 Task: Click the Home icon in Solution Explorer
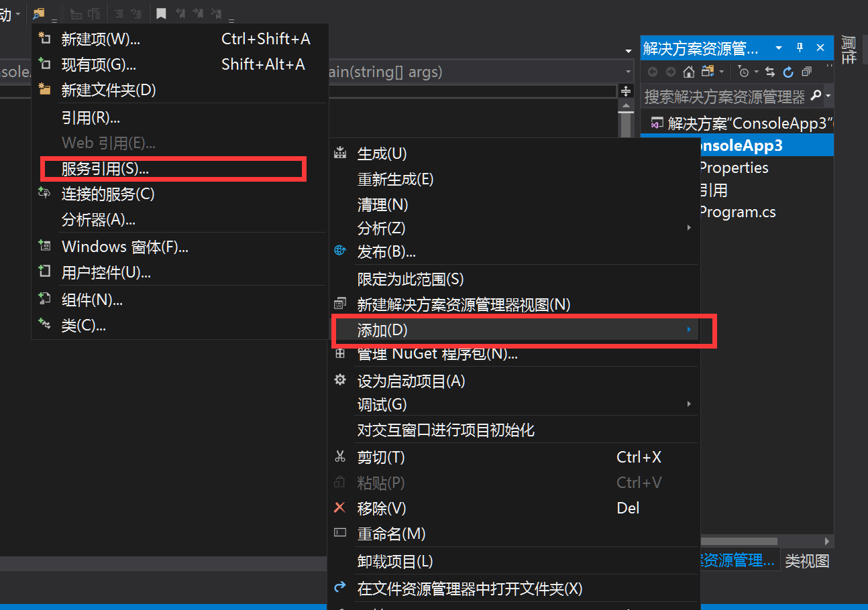tap(688, 72)
